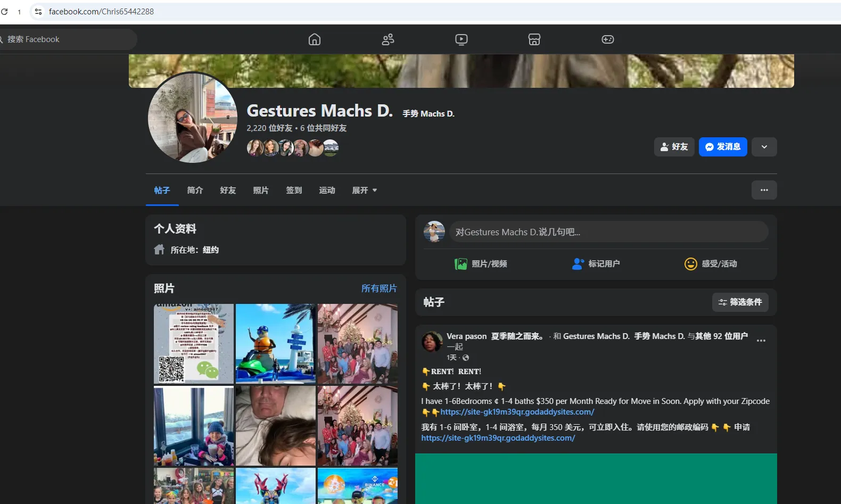
Task: Select the 感受/活动 feeling/activity option
Action: pos(711,264)
